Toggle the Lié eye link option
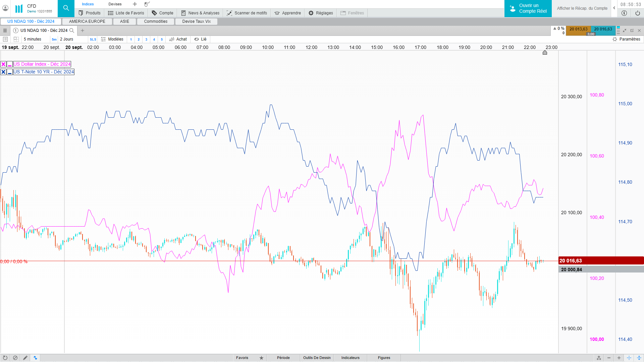 [x=200, y=39]
